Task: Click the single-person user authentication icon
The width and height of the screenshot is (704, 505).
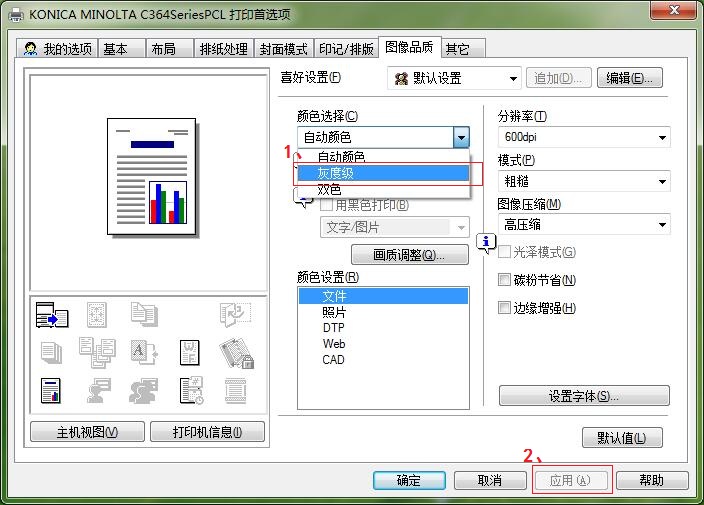Action: (98, 390)
